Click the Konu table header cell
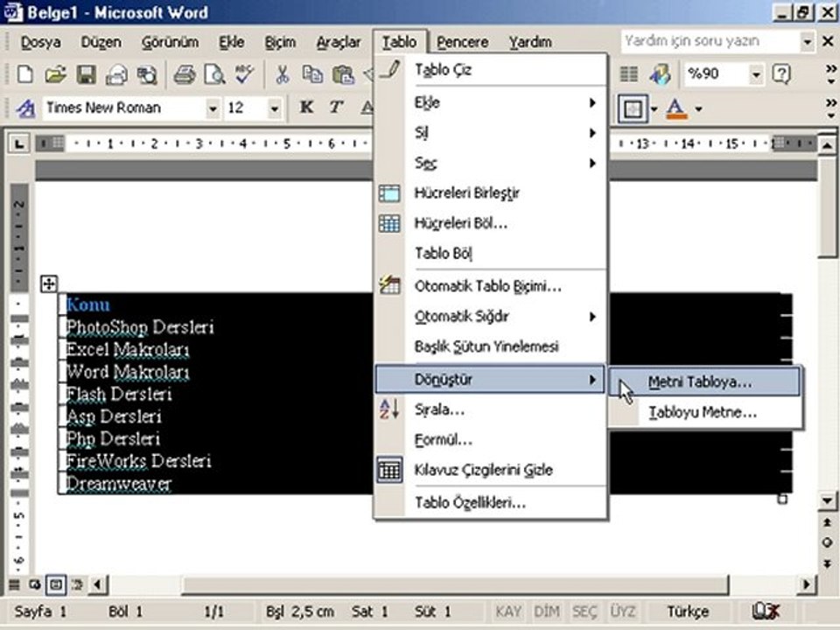This screenshot has width=840, height=630. click(x=88, y=304)
